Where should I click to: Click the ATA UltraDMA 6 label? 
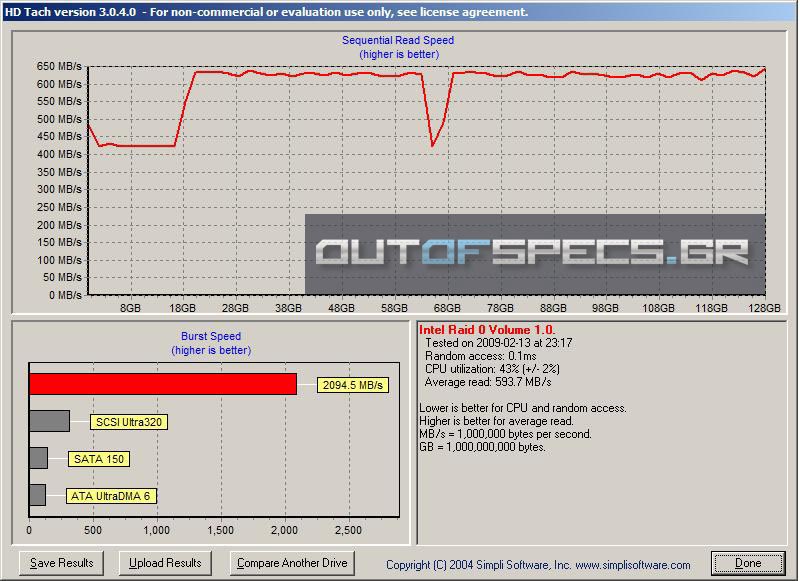tap(111, 496)
